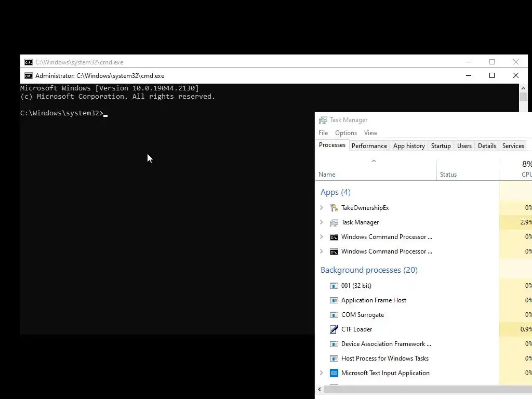Click the Application Frame Host icon
The height and width of the screenshot is (399, 532).
point(334,300)
